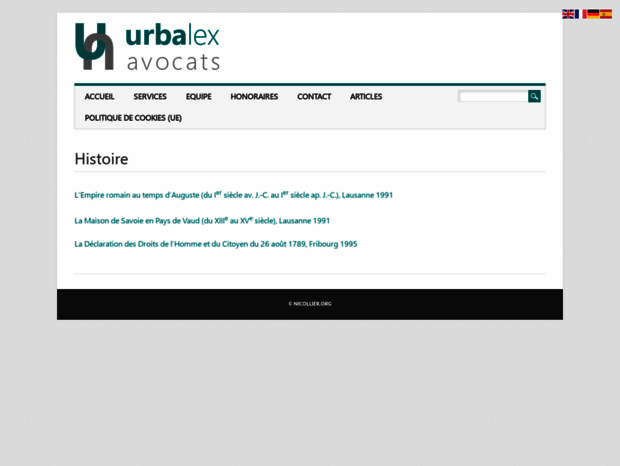Switch language to Spanish flag
Screen dimensions: 620x466
[606, 14]
